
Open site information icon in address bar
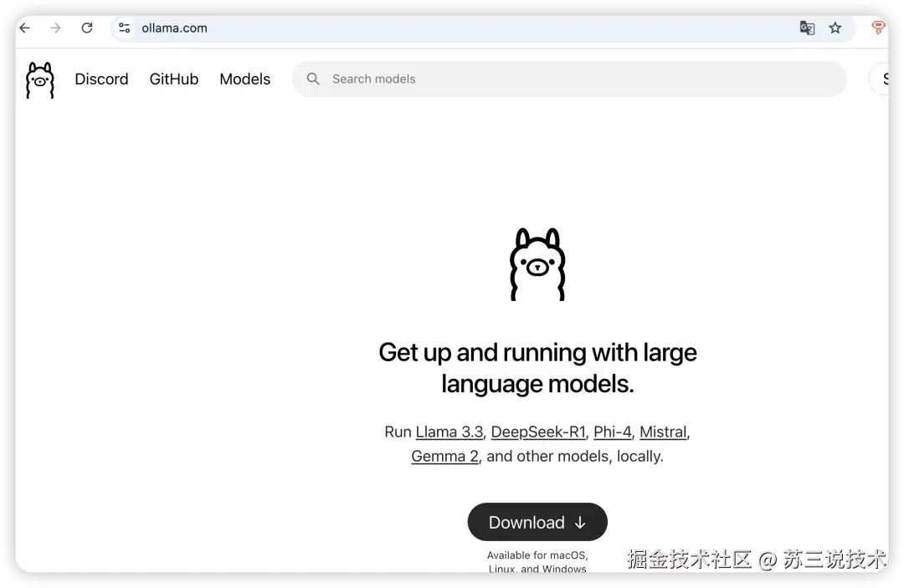pos(124,28)
